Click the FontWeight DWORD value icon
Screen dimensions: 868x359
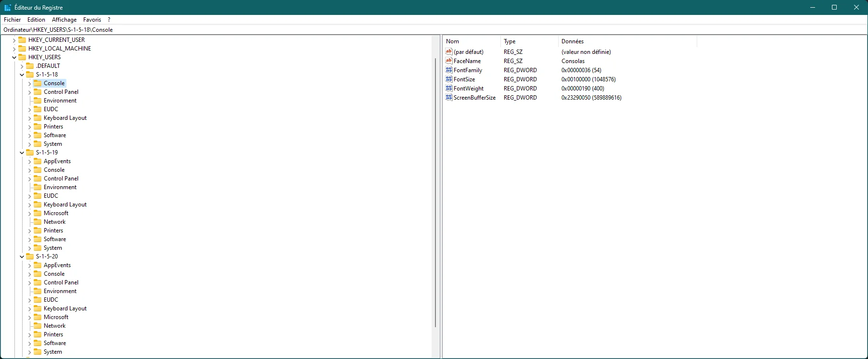point(449,88)
